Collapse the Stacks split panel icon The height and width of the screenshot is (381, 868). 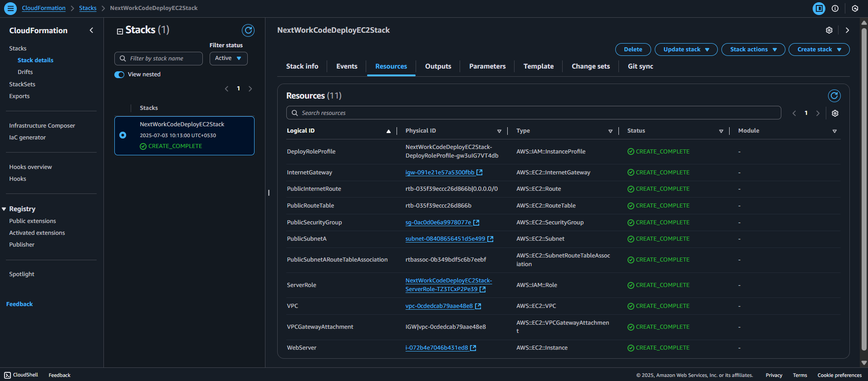click(x=120, y=31)
